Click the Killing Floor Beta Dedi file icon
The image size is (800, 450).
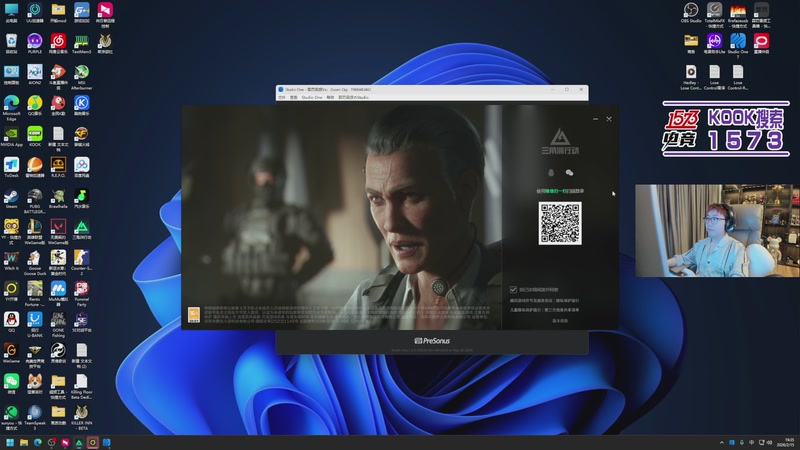click(82, 386)
